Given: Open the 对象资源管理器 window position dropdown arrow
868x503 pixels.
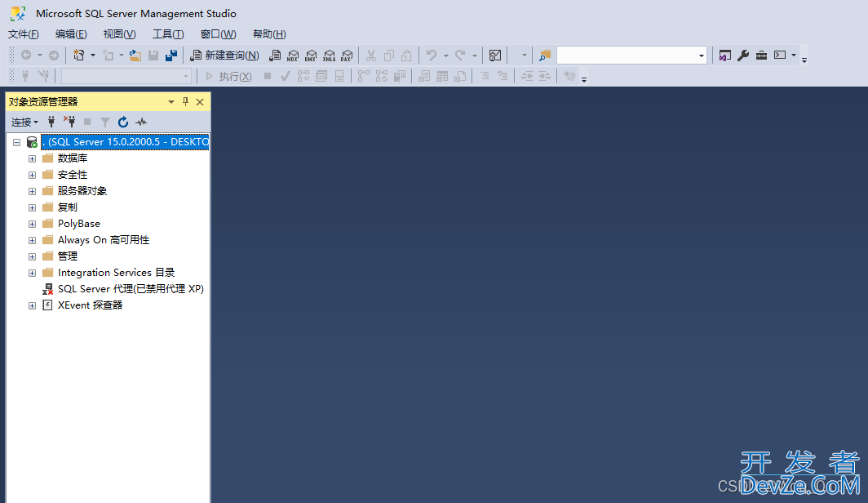Looking at the screenshot, I should click(x=171, y=102).
